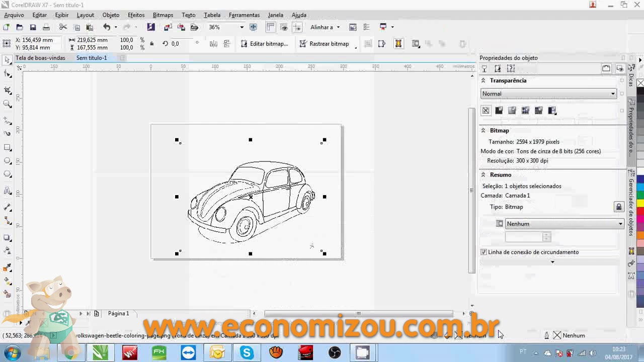Select Fountain transparency icon
644x362 pixels.
[x=512, y=111]
